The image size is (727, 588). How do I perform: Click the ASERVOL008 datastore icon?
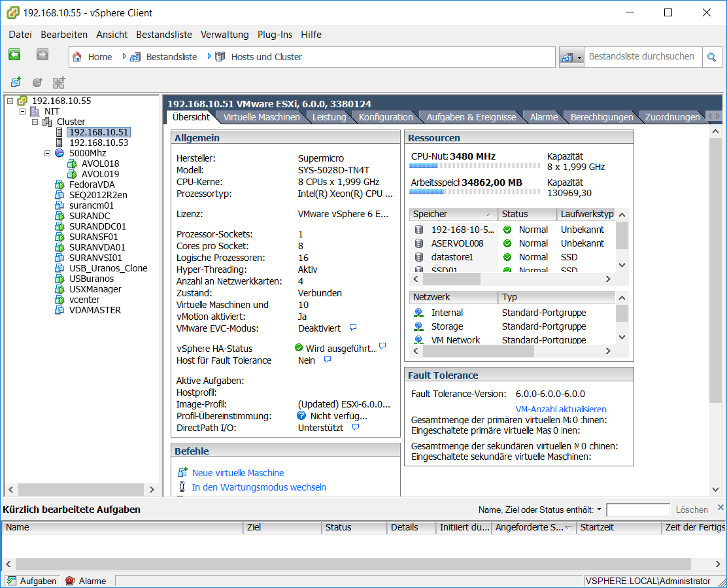419,243
